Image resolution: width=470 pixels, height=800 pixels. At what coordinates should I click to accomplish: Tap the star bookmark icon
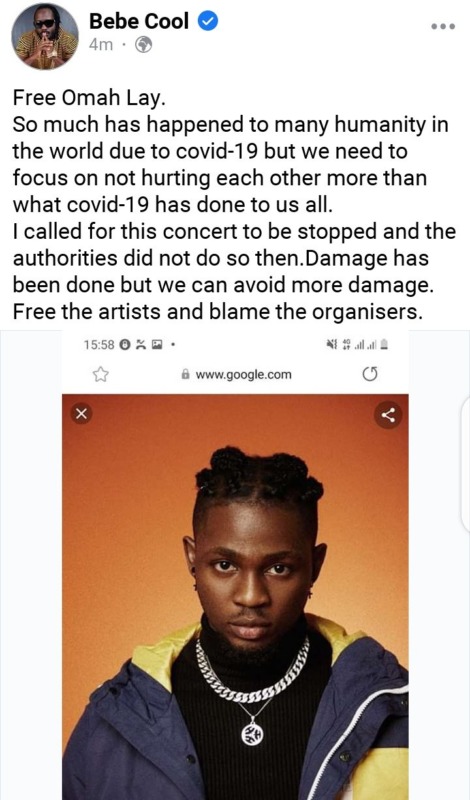[x=101, y=375]
